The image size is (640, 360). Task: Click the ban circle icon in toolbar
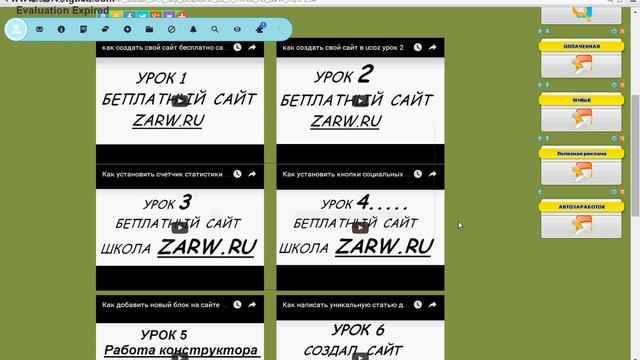coord(171,29)
